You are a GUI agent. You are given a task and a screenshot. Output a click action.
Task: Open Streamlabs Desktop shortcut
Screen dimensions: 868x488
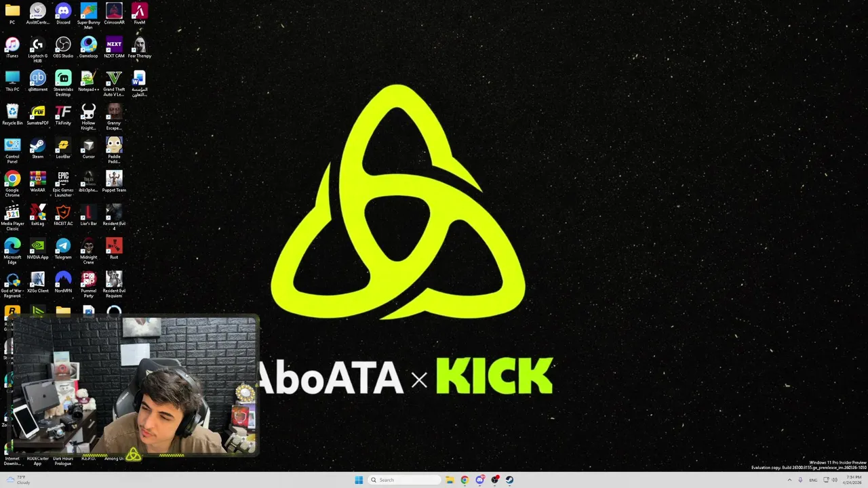point(63,83)
